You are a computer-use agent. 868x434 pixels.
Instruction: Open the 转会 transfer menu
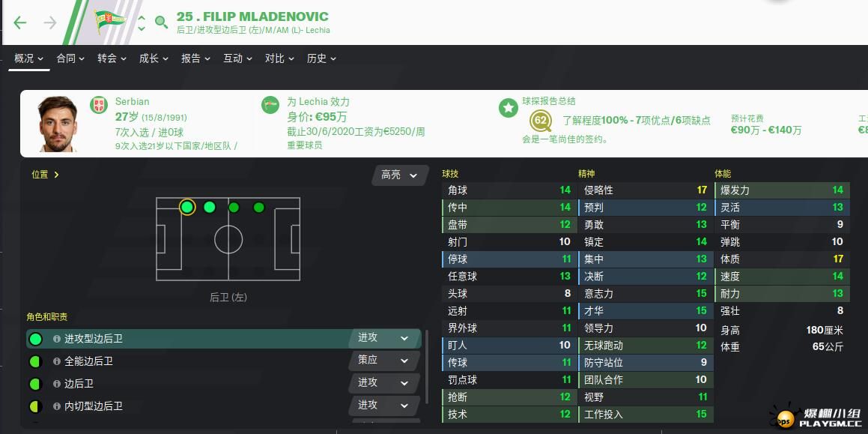click(112, 58)
